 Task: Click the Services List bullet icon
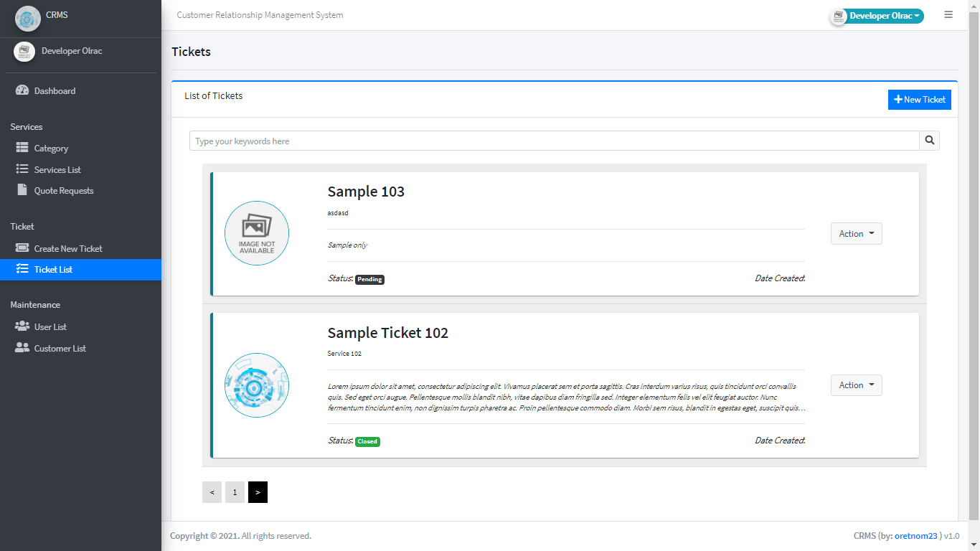(22, 169)
